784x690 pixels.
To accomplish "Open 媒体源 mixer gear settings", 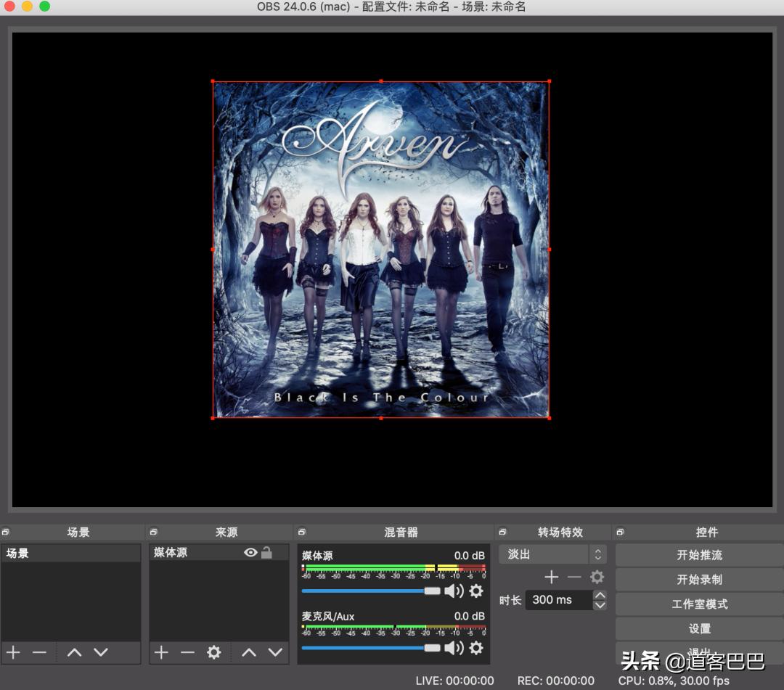I will point(476,591).
